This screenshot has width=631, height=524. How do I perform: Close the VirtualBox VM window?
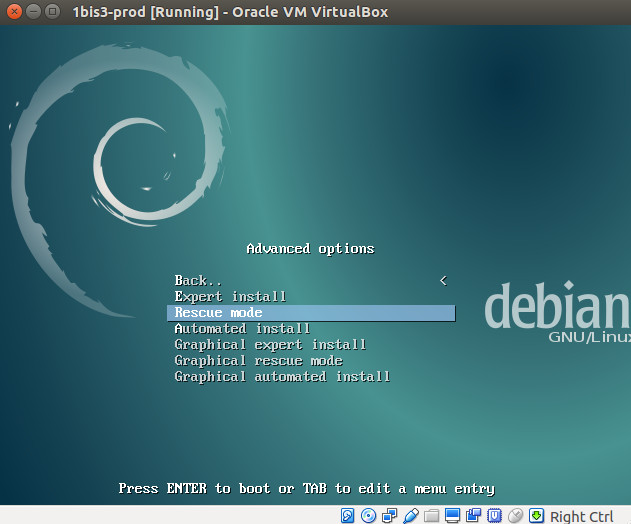click(13, 12)
